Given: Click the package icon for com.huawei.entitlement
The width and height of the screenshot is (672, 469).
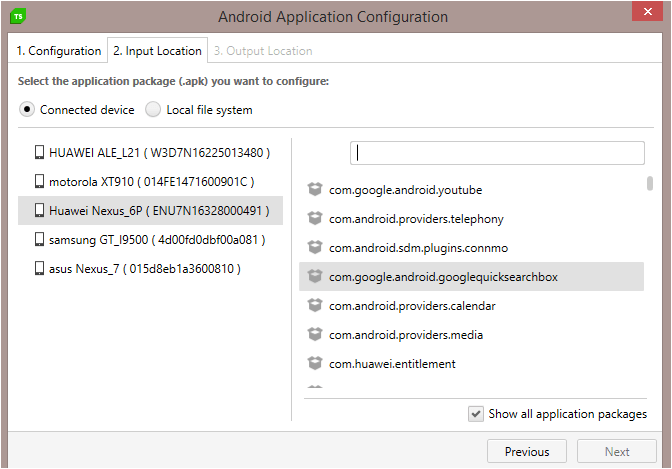Looking at the screenshot, I should [315, 364].
